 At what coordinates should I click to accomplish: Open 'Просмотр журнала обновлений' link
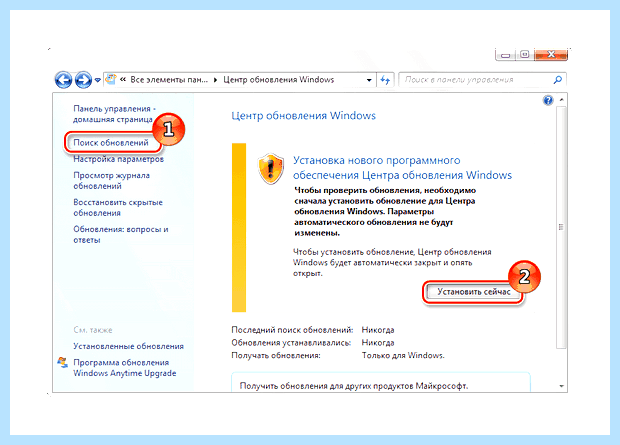click(112, 181)
